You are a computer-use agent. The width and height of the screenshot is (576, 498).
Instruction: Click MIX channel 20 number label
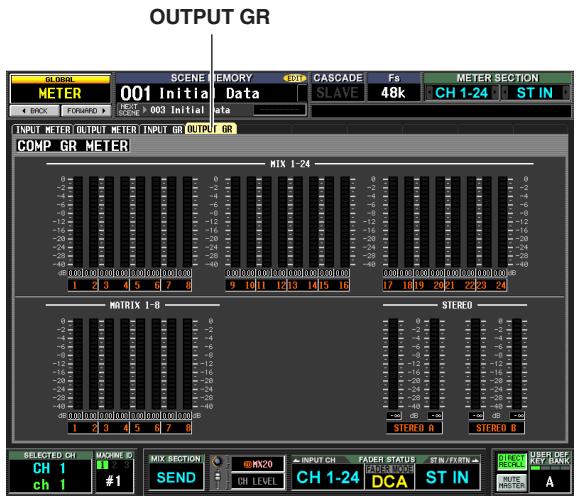(438, 285)
